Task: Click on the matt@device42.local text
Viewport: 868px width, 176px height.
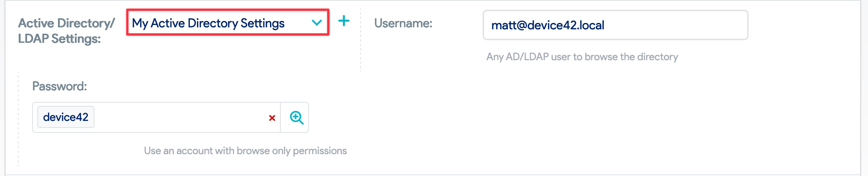Action: [548, 25]
